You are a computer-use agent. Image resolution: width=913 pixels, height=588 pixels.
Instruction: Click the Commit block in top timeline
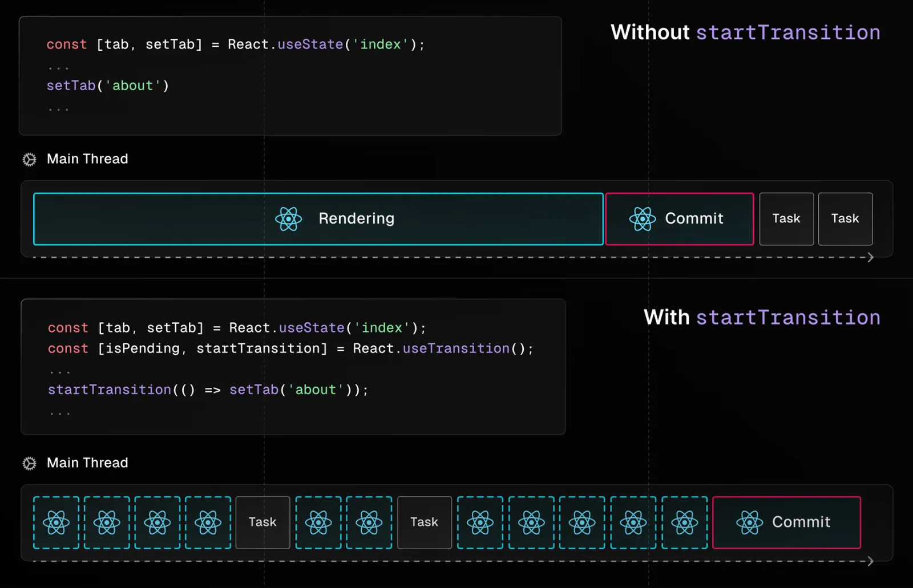coord(679,219)
